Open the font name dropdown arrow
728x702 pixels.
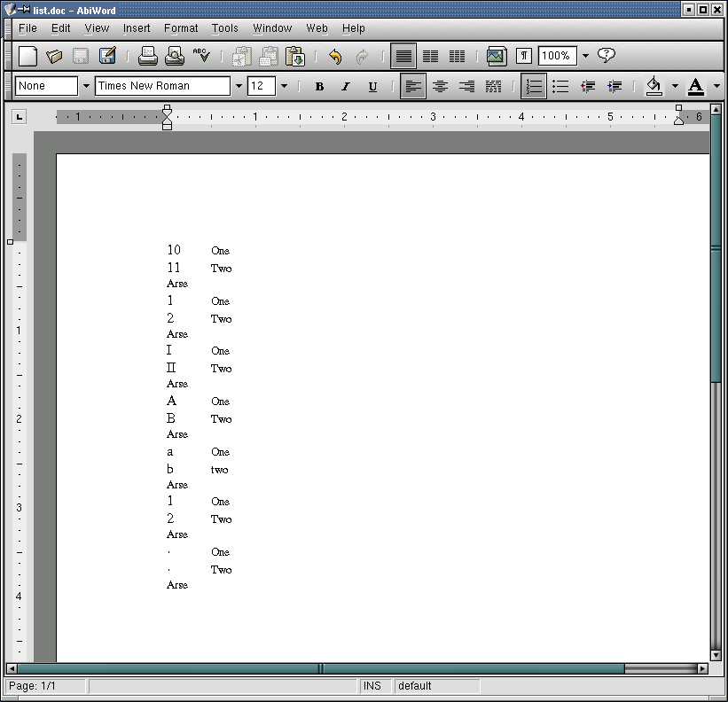(239, 86)
